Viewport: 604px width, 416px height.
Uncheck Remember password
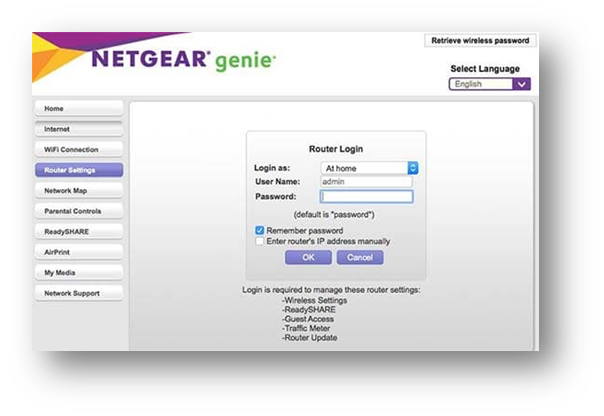[260, 230]
